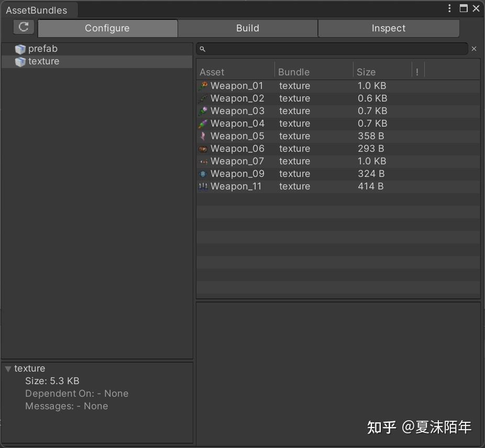Screen dimensions: 485x448
Task: Sort by the Bundle column header
Action: (x=294, y=72)
